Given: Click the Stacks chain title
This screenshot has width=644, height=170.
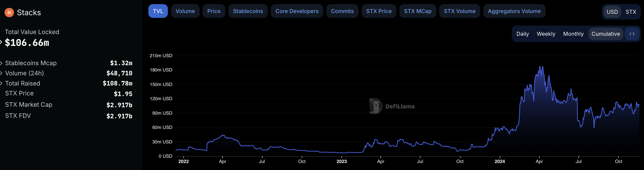Looking at the screenshot, I should pos(29,13).
